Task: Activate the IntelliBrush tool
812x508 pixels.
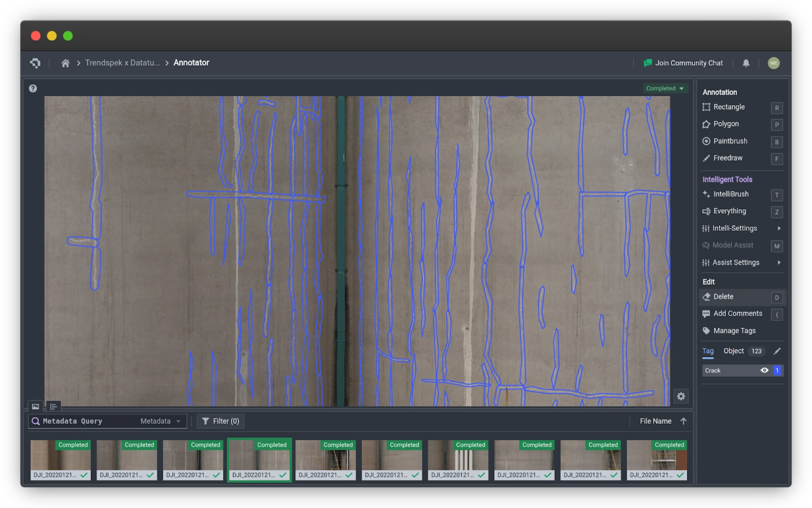Action: [730, 194]
